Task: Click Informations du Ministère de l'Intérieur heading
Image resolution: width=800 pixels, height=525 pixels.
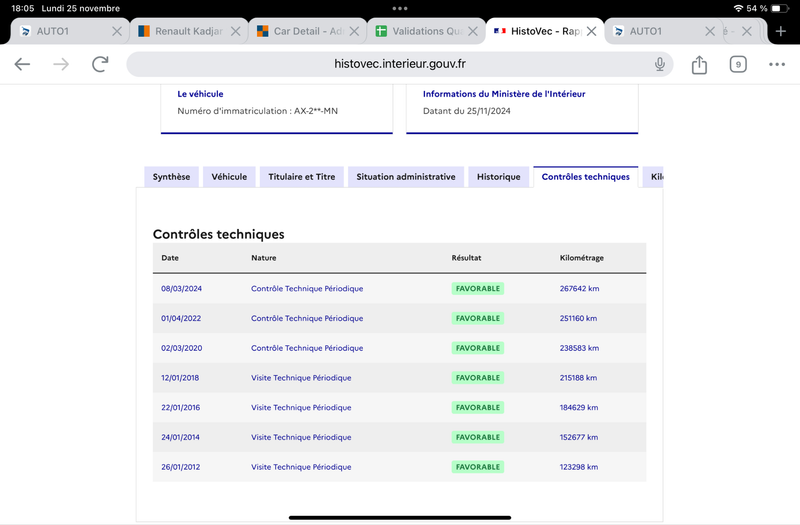Action: (504, 94)
